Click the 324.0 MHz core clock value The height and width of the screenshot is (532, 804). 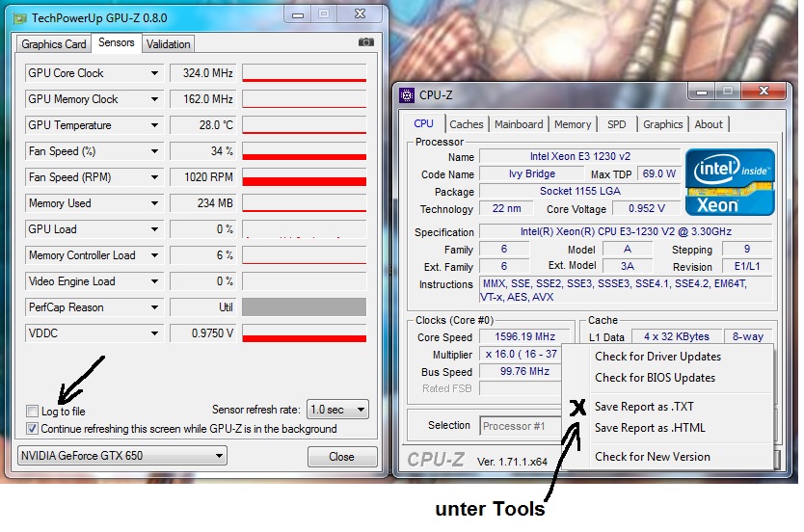pyautogui.click(x=203, y=73)
